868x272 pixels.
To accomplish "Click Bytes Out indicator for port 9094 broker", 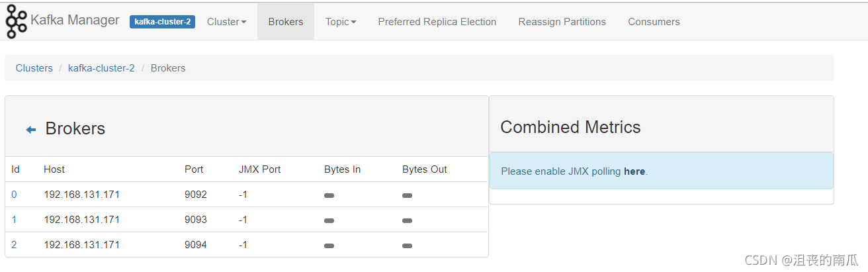I will coord(407,246).
